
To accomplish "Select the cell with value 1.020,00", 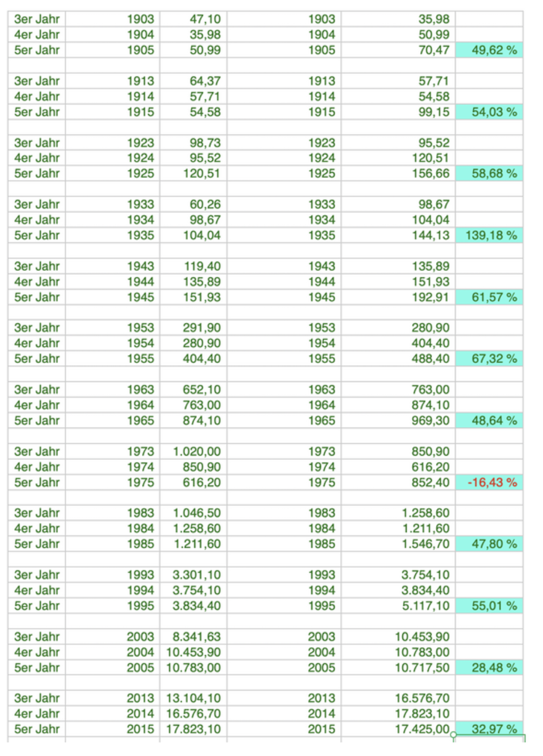I will (x=193, y=451).
